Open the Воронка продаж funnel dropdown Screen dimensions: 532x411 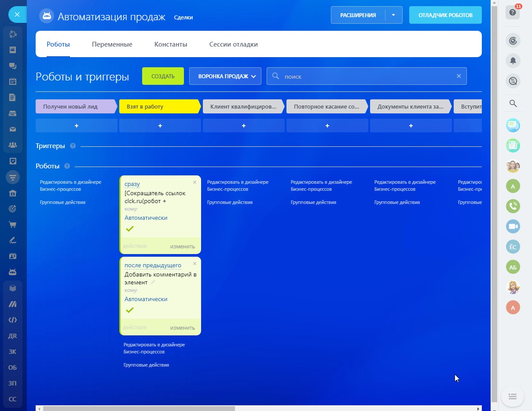(x=225, y=76)
